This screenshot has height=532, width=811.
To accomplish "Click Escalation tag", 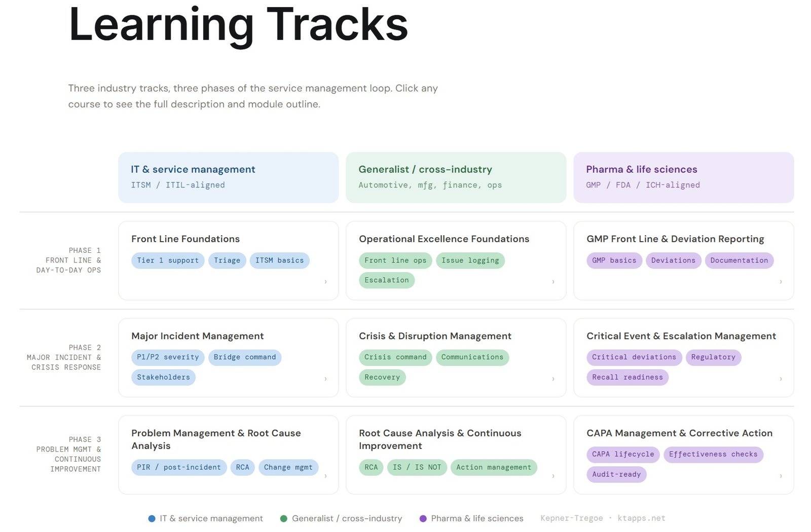I will (x=387, y=280).
